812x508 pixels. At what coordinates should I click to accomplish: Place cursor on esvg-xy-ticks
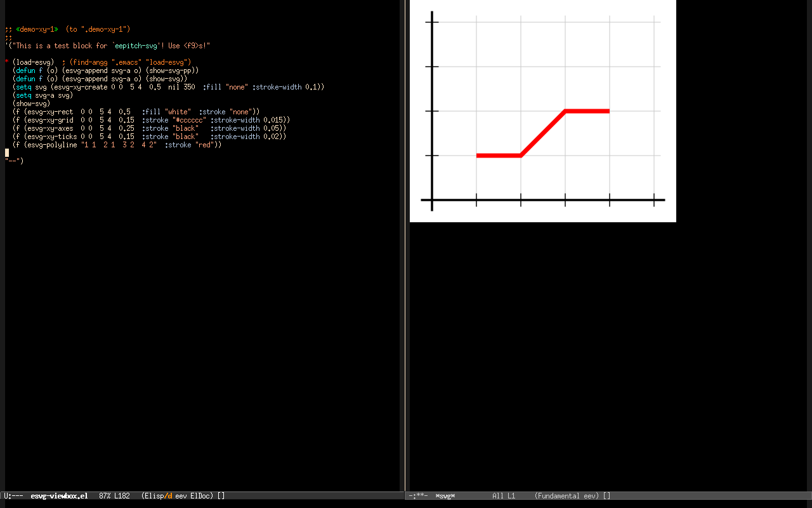(51, 137)
